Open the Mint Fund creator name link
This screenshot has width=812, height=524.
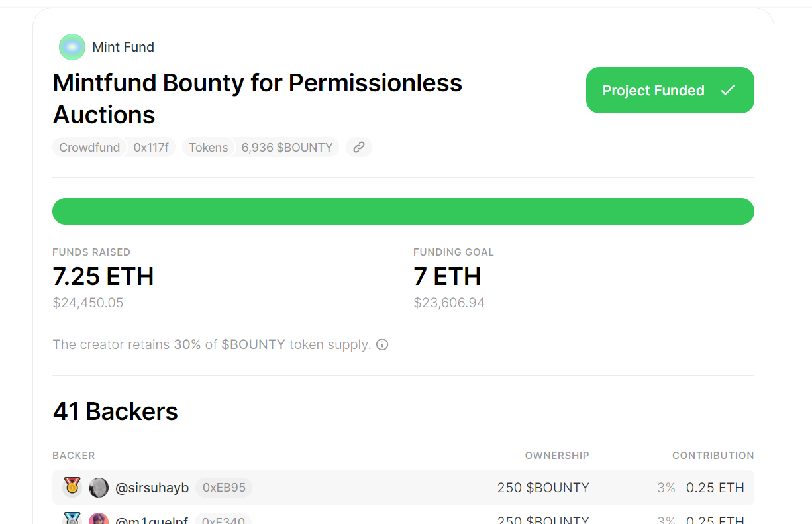(x=123, y=47)
